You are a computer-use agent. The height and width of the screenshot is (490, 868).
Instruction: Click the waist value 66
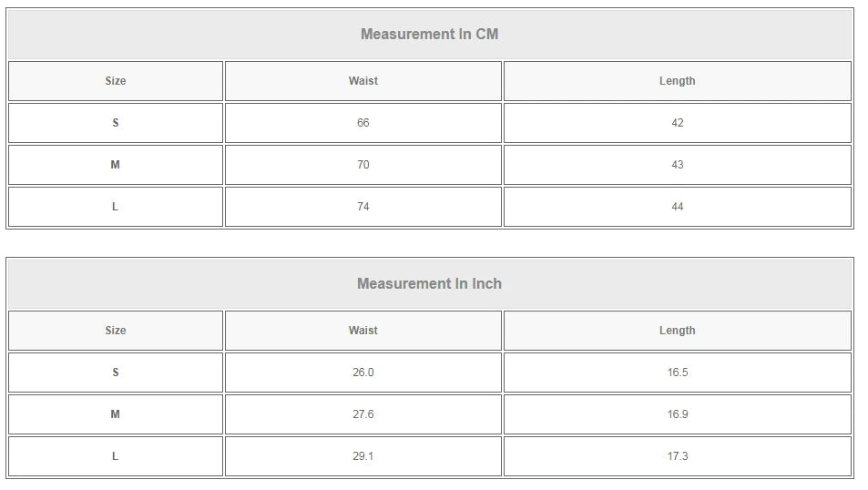[363, 123]
